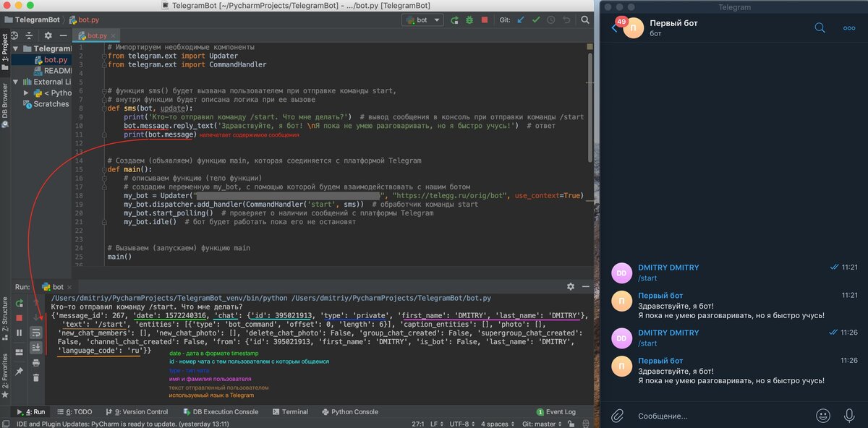The width and height of the screenshot is (868, 428).
Task: Click the green Run button in the top toolbar
Action: point(454,20)
